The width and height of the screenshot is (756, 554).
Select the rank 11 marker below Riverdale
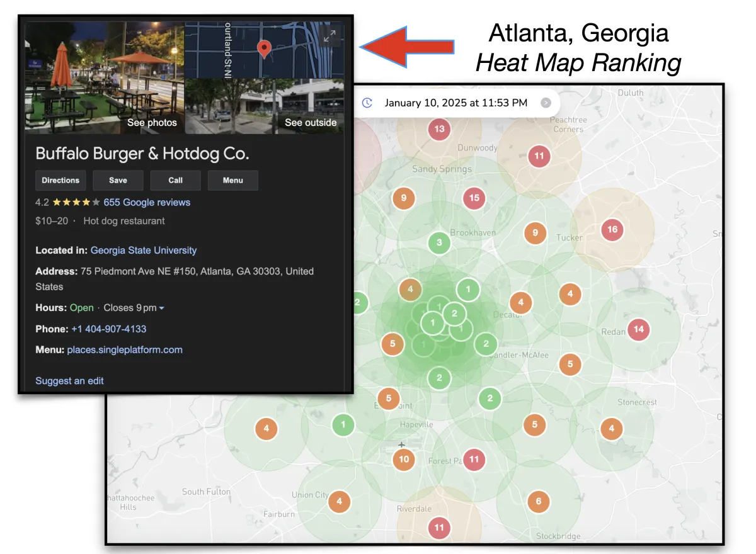[439, 528]
